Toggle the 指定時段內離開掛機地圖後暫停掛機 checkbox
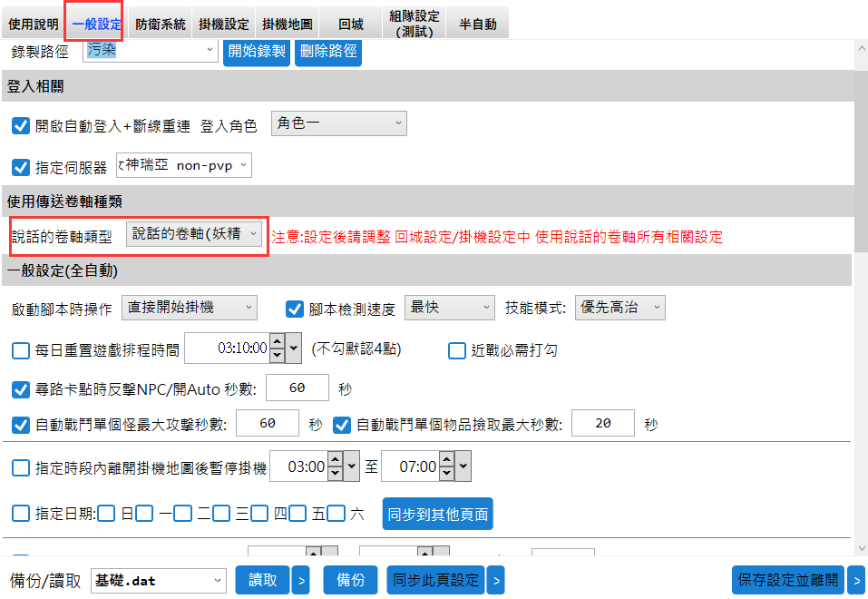This screenshot has width=868, height=599. pyautogui.click(x=21, y=468)
